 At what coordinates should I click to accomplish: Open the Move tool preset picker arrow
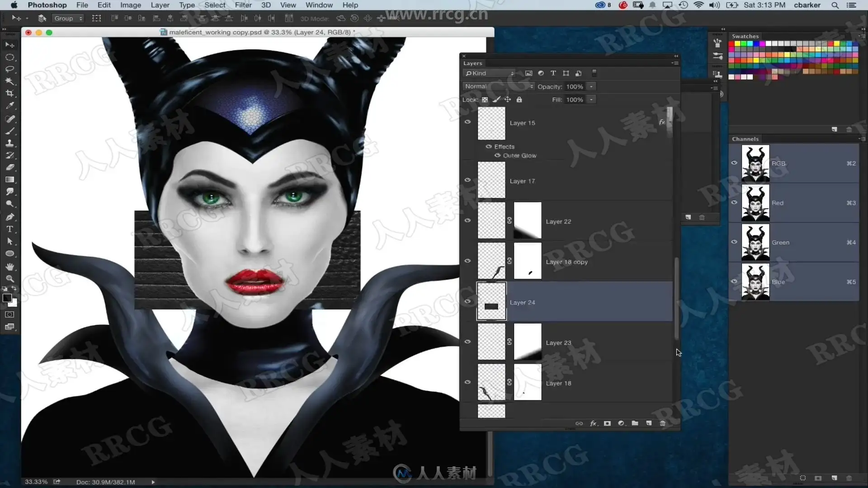tap(27, 18)
